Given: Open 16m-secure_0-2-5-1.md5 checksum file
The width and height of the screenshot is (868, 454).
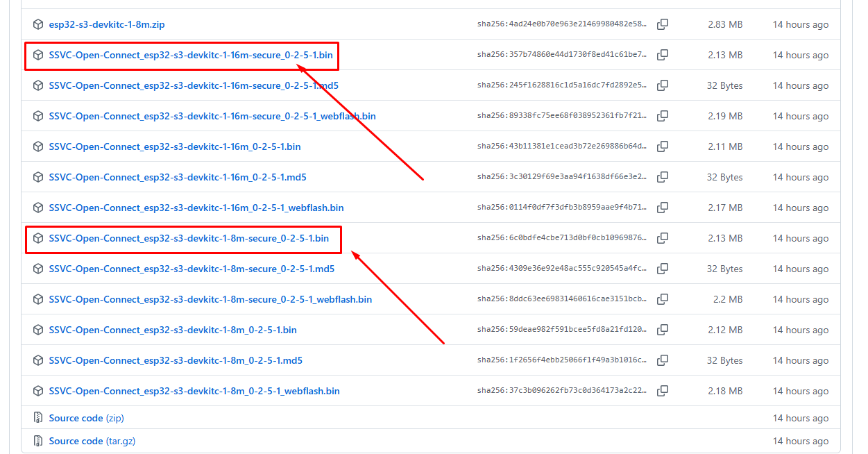Looking at the screenshot, I should coord(193,85).
